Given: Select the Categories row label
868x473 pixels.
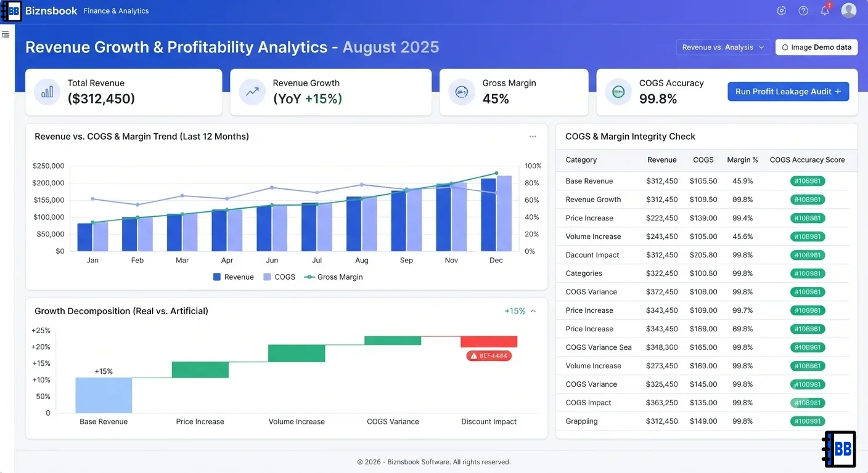Looking at the screenshot, I should [x=584, y=273].
